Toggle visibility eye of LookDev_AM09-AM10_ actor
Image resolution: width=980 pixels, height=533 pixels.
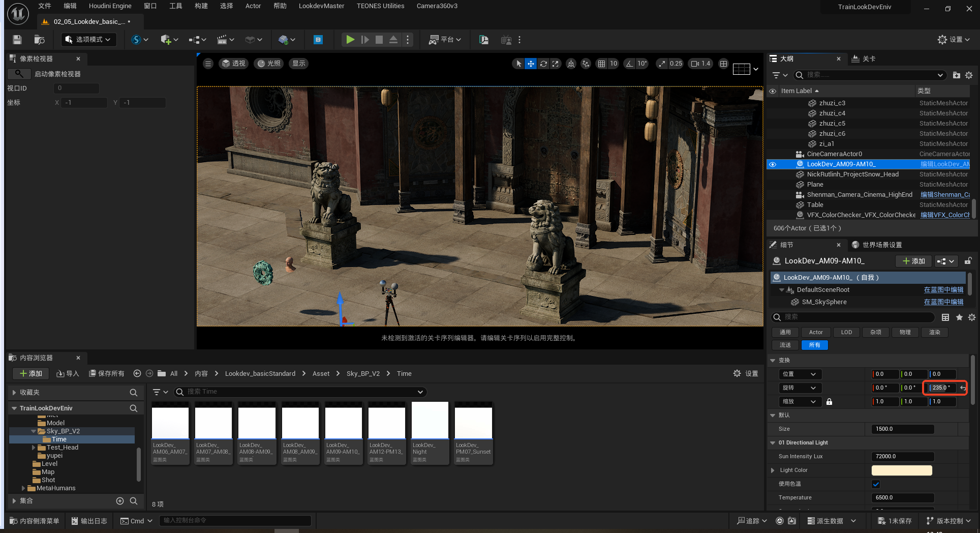773,164
